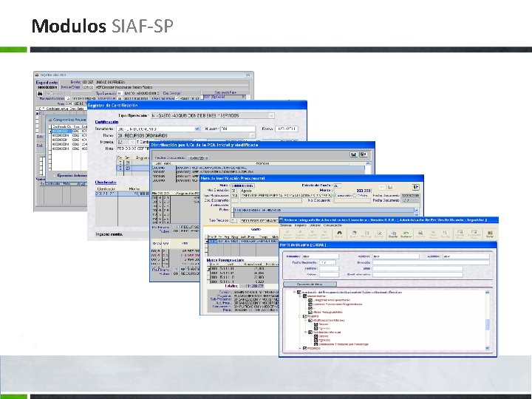Viewport: 532px width, 399px height.
Task: Open the Moneda dropdown in Registro de Certificación
Action: [132, 142]
